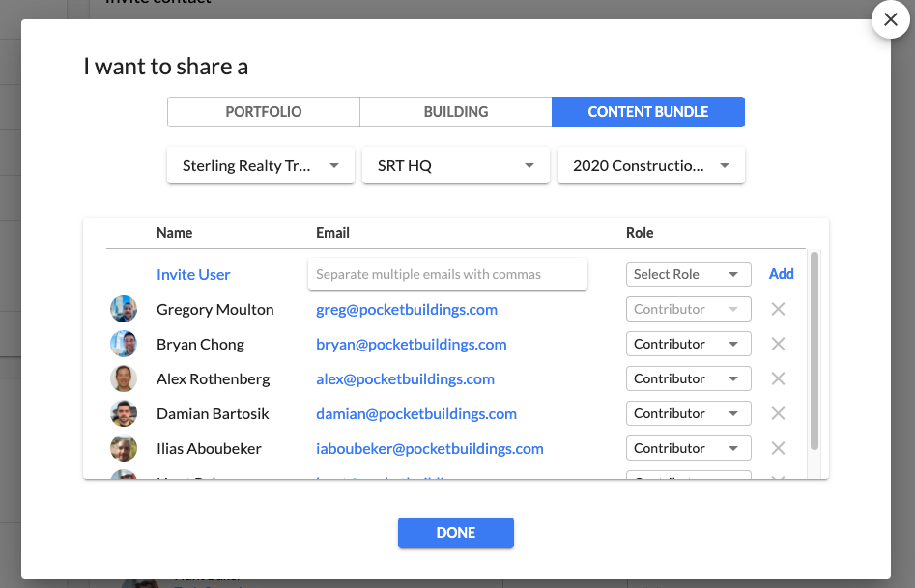Focus the invite emails input field
Screen dimensions: 915x588
[x=447, y=275]
